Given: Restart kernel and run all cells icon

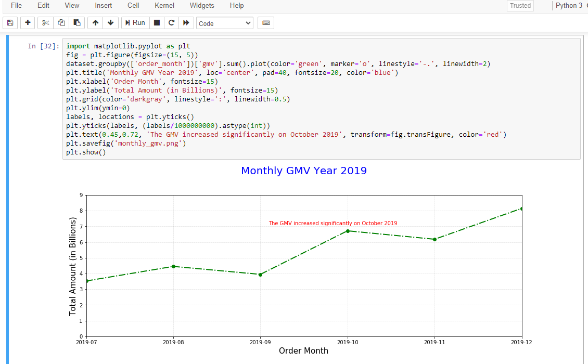Looking at the screenshot, I should coord(185,22).
